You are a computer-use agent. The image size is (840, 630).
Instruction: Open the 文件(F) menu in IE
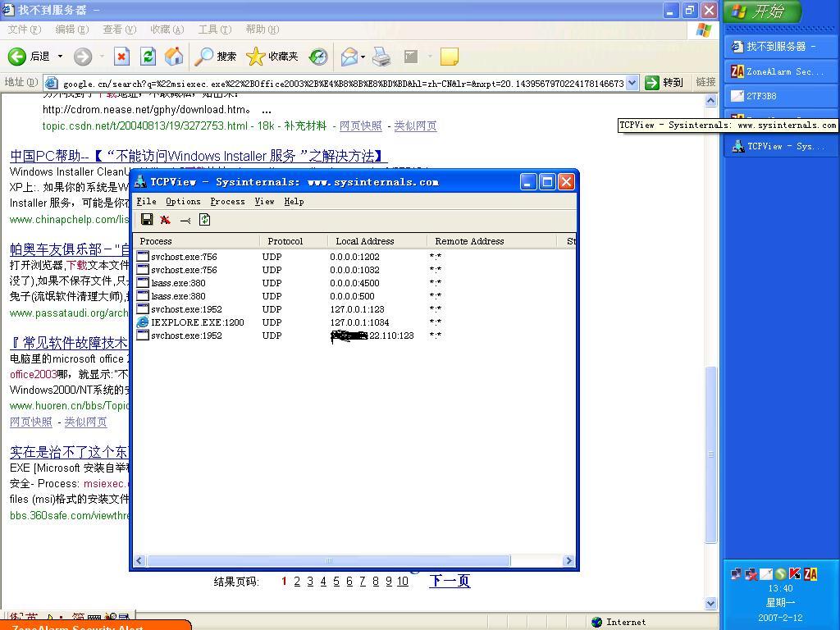(24, 30)
